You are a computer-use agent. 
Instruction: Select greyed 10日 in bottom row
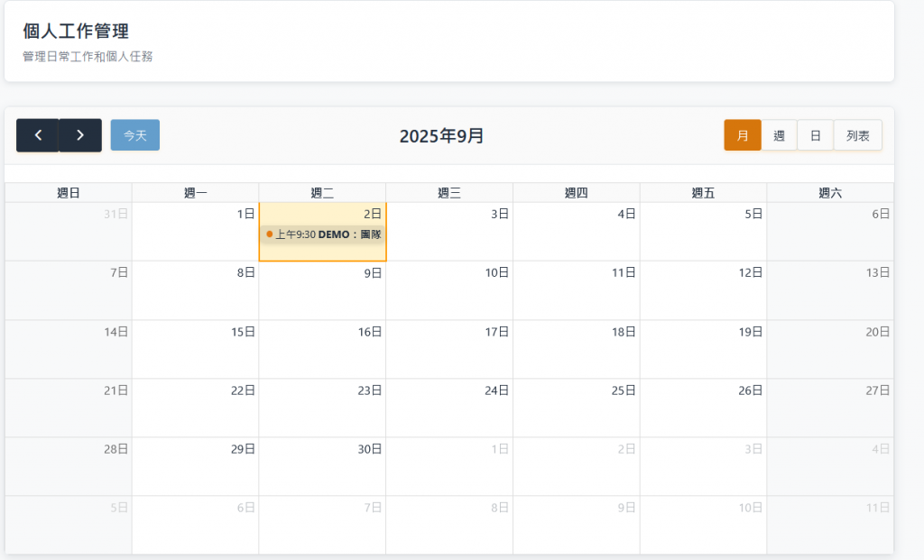[x=751, y=508]
